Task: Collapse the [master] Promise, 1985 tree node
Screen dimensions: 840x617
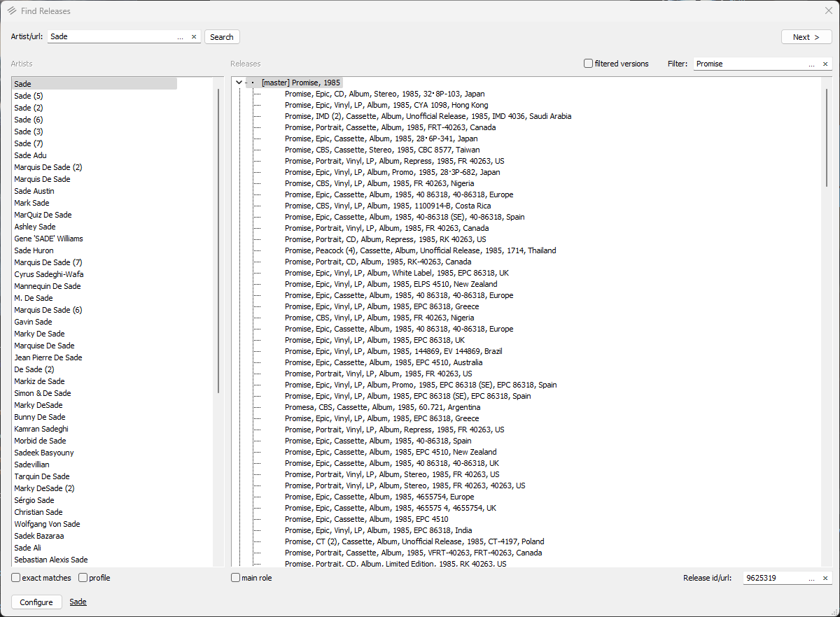Action: click(x=239, y=83)
